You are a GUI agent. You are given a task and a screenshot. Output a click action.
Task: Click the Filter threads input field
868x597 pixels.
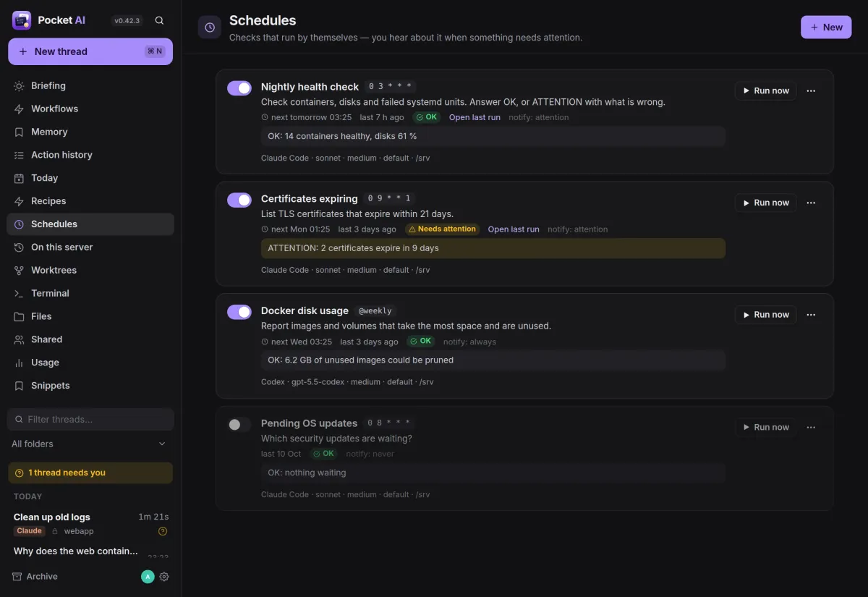[90, 419]
